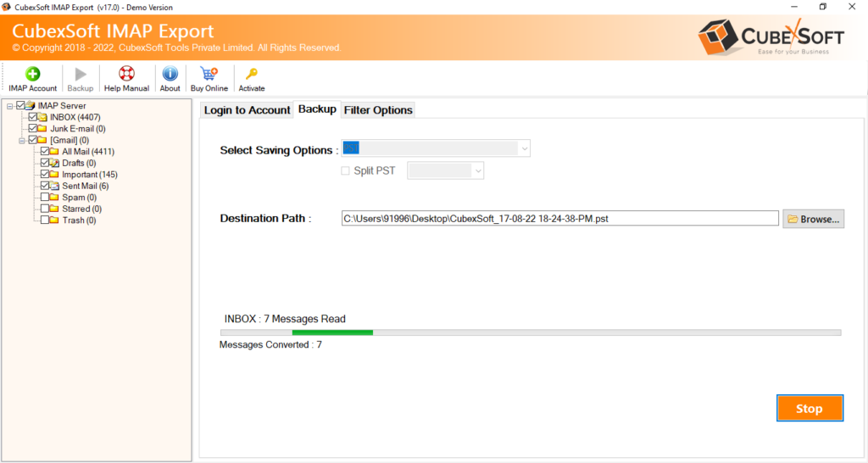Uncheck the Sent Mail checkbox
The width and height of the screenshot is (868, 463).
(45, 186)
